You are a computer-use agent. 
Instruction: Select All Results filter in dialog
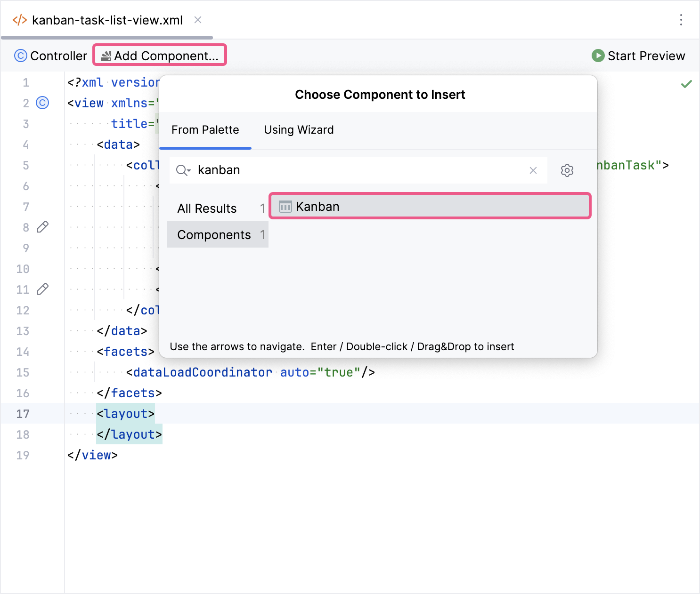(x=207, y=208)
